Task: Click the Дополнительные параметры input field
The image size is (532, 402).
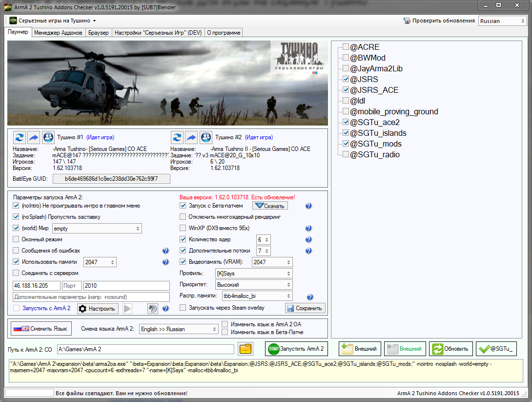Action: click(x=91, y=297)
